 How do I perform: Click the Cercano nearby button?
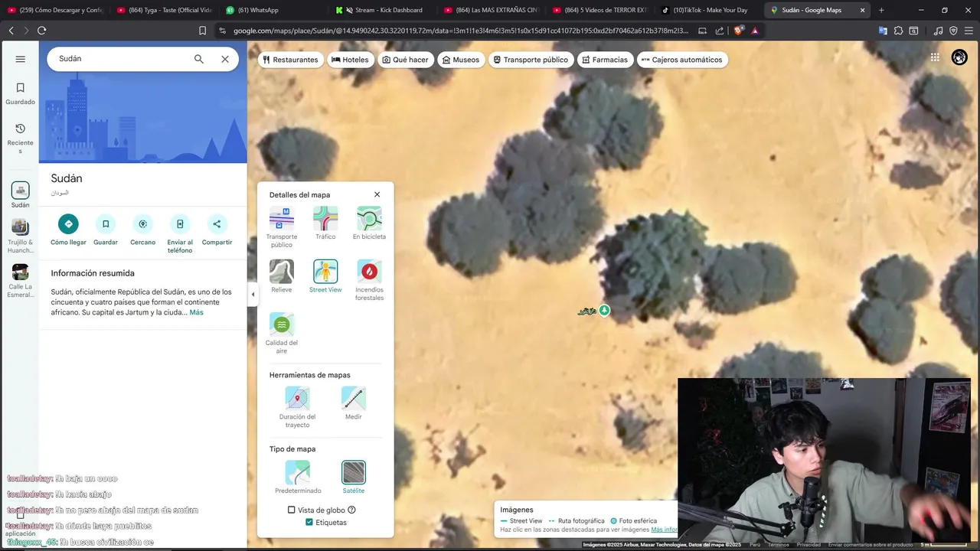142,230
